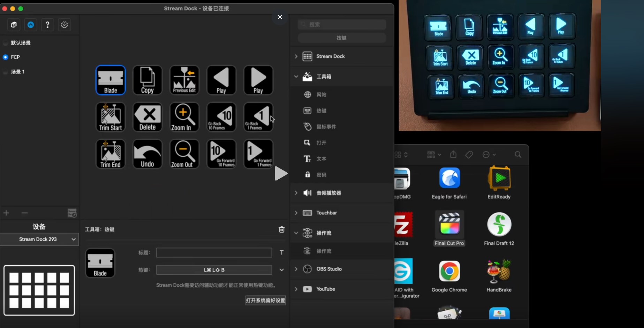This screenshot has height=328, width=644.
Task: Select the Go Back 1 Frames key
Action: (x=258, y=117)
